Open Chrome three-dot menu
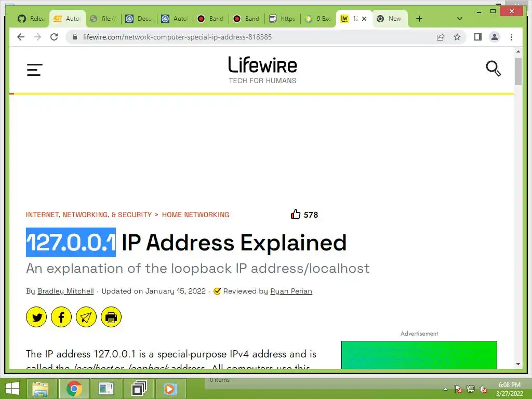Viewport: 532px width, 399px height. click(511, 37)
